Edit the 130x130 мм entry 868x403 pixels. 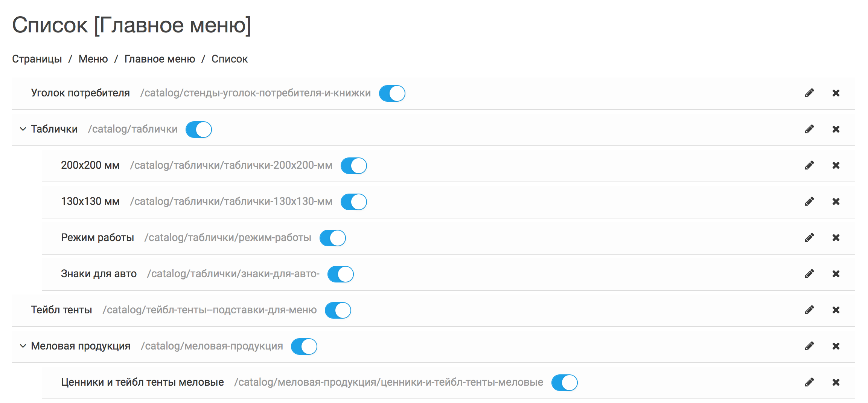click(809, 201)
